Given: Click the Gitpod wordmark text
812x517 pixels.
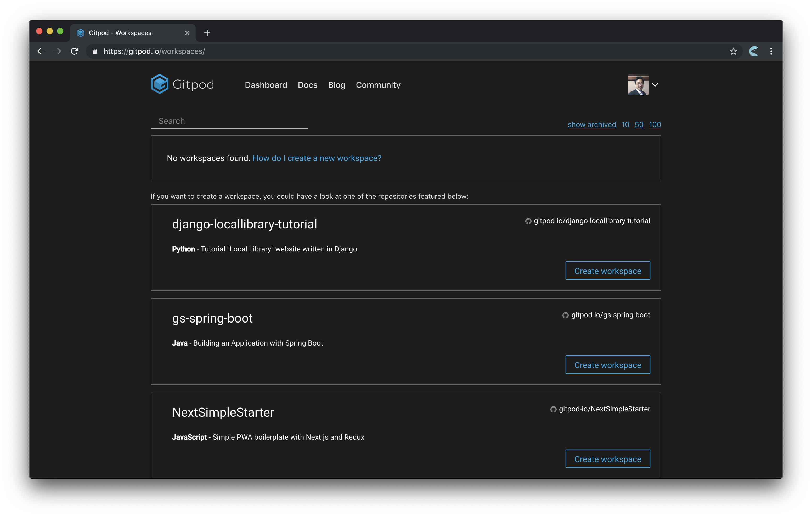Looking at the screenshot, I should (193, 85).
